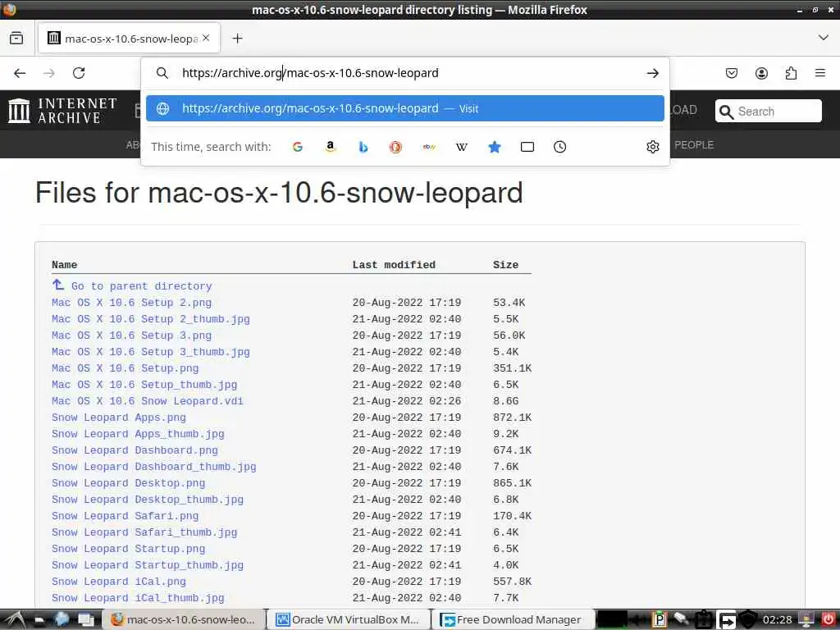
Task: Open Snow Leopard iCal_thumb.jpg
Action: tap(138, 598)
